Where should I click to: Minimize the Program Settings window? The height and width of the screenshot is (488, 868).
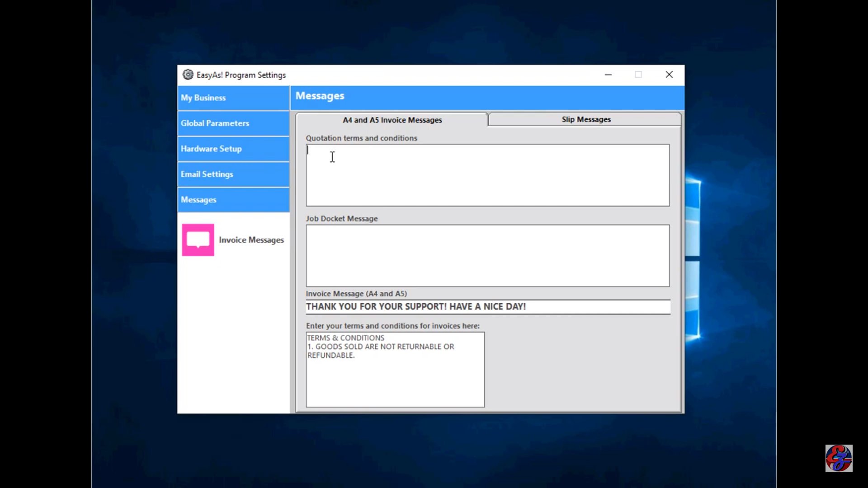click(x=608, y=75)
